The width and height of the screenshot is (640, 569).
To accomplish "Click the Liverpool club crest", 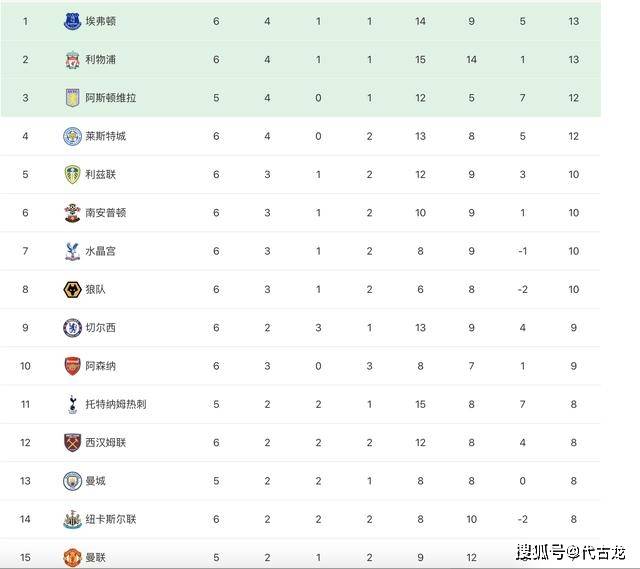I will point(73,60).
